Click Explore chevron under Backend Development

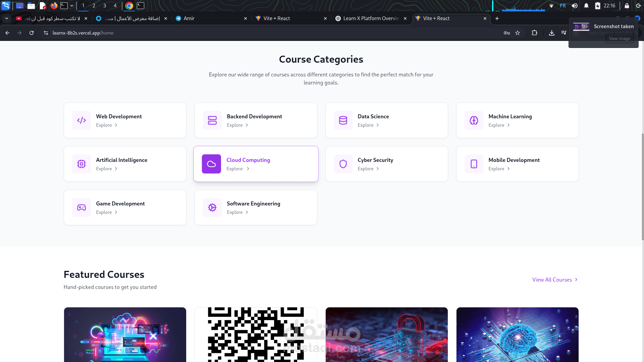click(247, 125)
